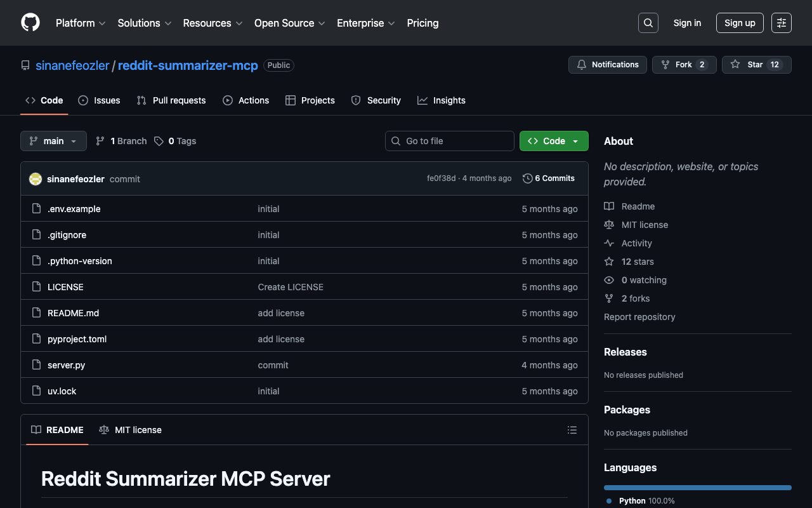Click the sinanefeozler avatar image

pos(36,179)
